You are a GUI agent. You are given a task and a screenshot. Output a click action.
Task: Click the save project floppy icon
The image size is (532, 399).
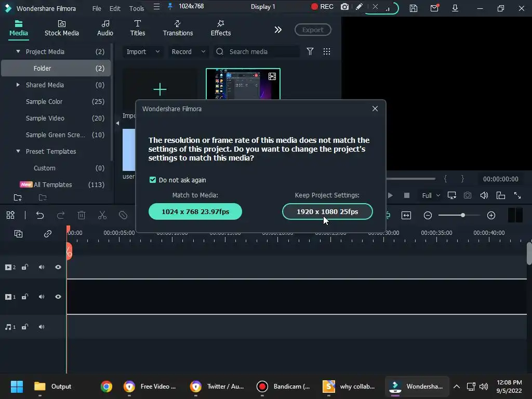tap(413, 8)
